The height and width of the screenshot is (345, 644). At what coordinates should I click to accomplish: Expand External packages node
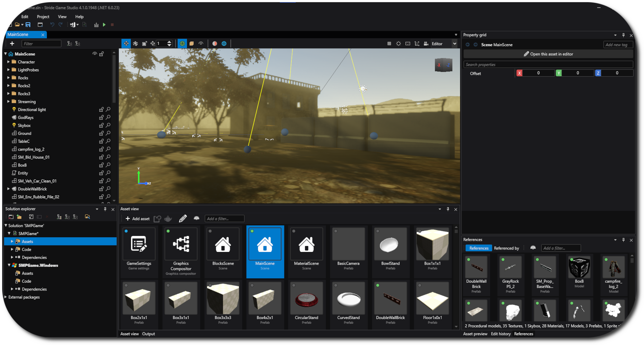click(x=6, y=297)
